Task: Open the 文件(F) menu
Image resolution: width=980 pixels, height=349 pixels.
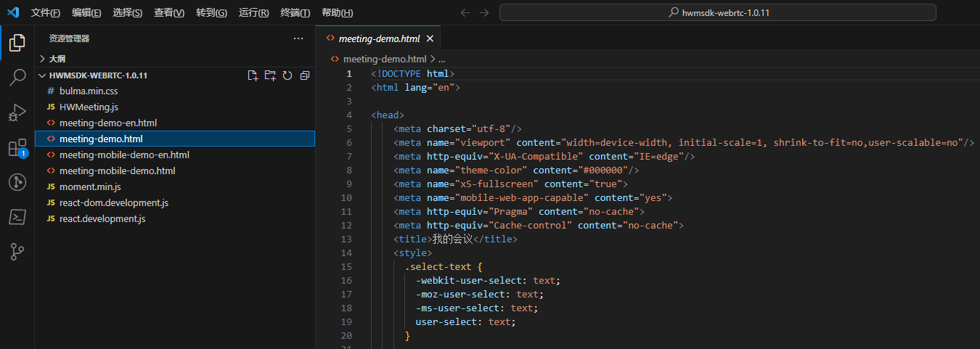Action: [x=46, y=13]
